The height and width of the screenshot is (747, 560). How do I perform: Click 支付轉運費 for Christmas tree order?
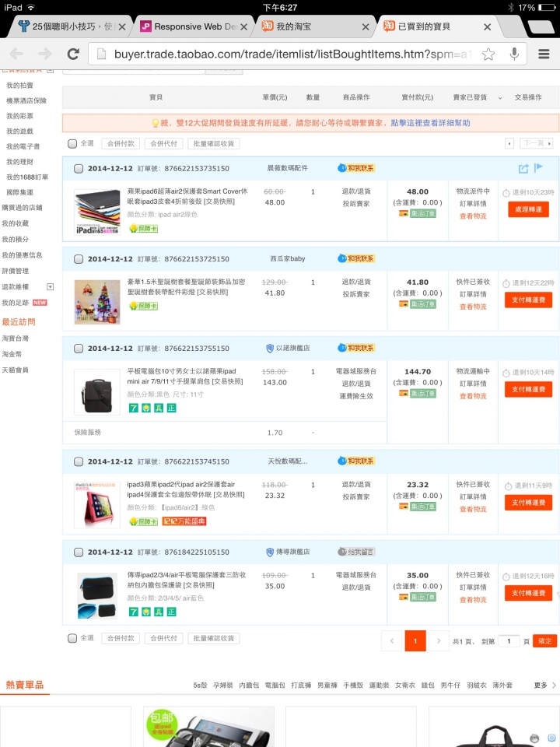click(528, 300)
